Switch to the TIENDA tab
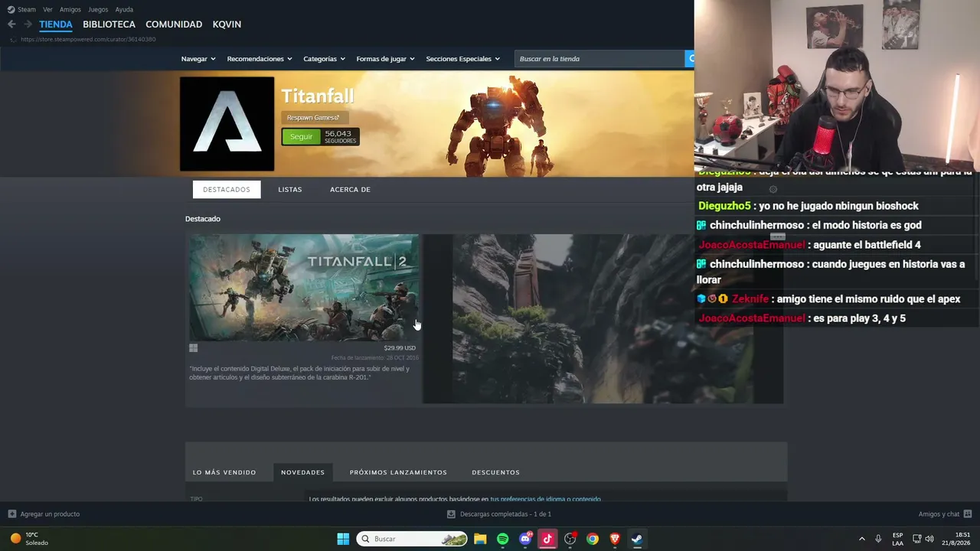The width and height of the screenshot is (980, 551). (56, 24)
